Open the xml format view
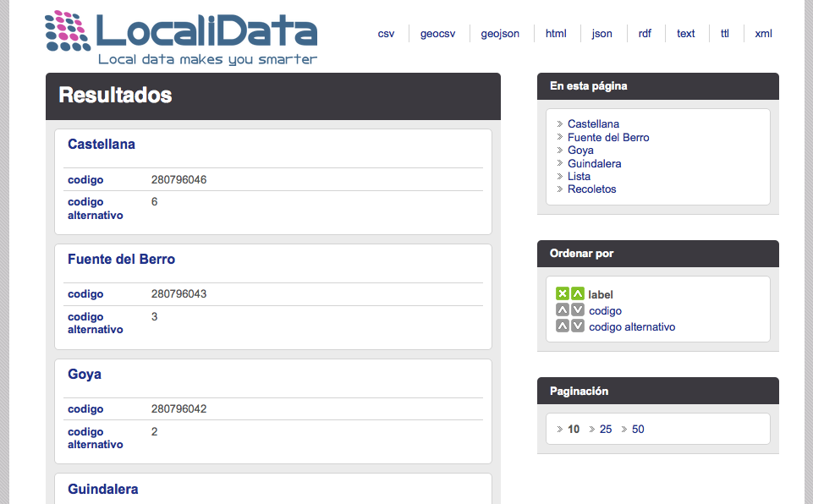Viewport: 813px width, 504px height. pos(763,34)
